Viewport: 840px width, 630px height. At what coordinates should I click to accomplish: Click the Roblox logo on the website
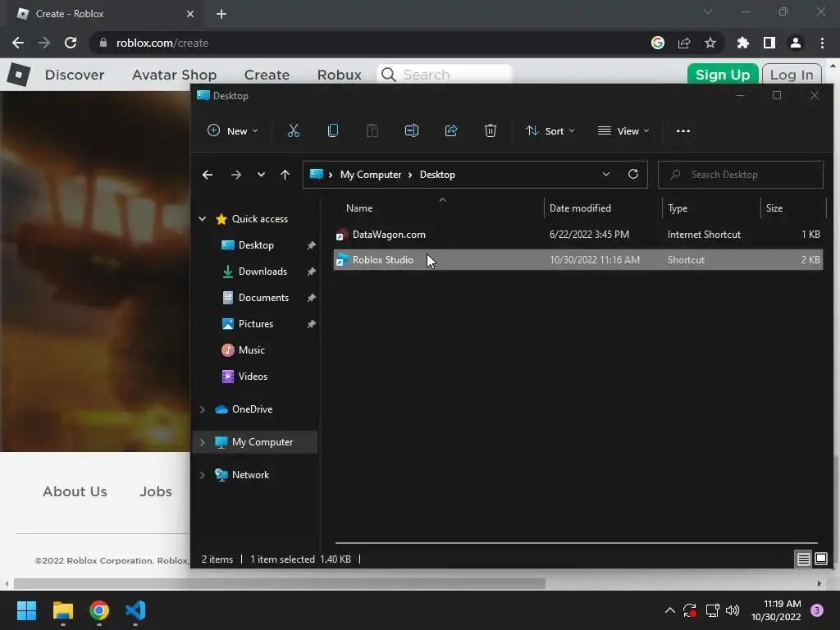coord(19,75)
